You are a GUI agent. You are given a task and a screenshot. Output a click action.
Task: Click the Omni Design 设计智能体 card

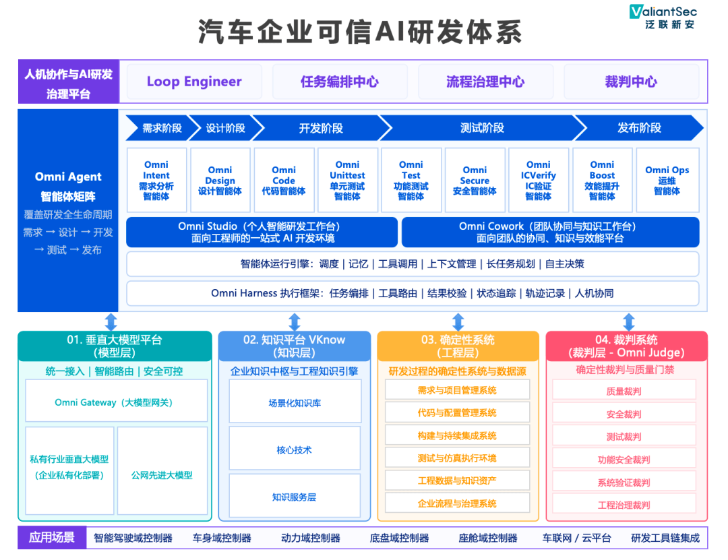point(220,180)
